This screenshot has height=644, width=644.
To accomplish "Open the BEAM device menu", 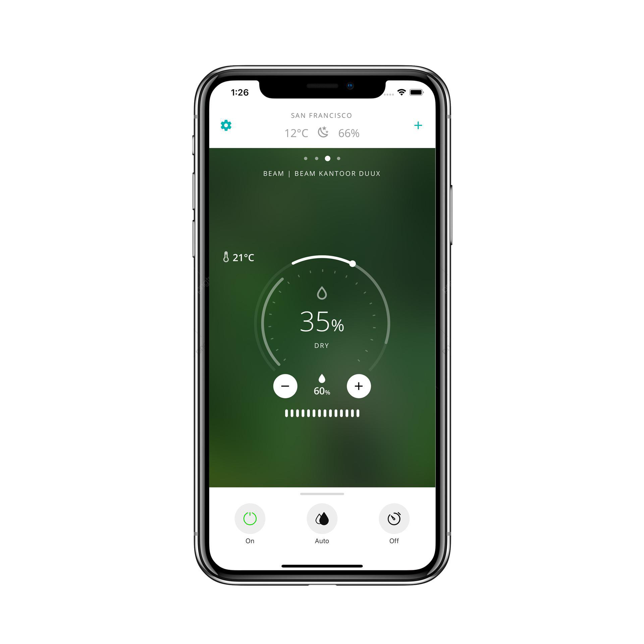I will [x=322, y=173].
